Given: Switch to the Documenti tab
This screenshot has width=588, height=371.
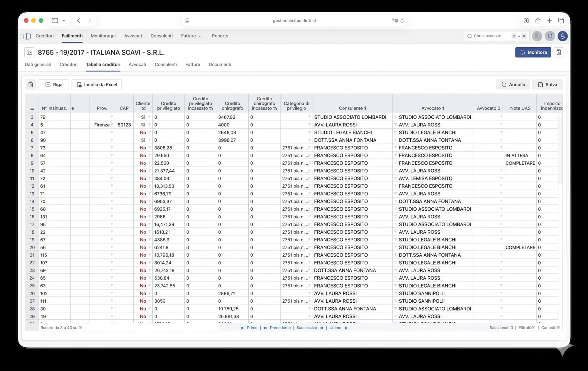Looking at the screenshot, I should pyautogui.click(x=220, y=64).
